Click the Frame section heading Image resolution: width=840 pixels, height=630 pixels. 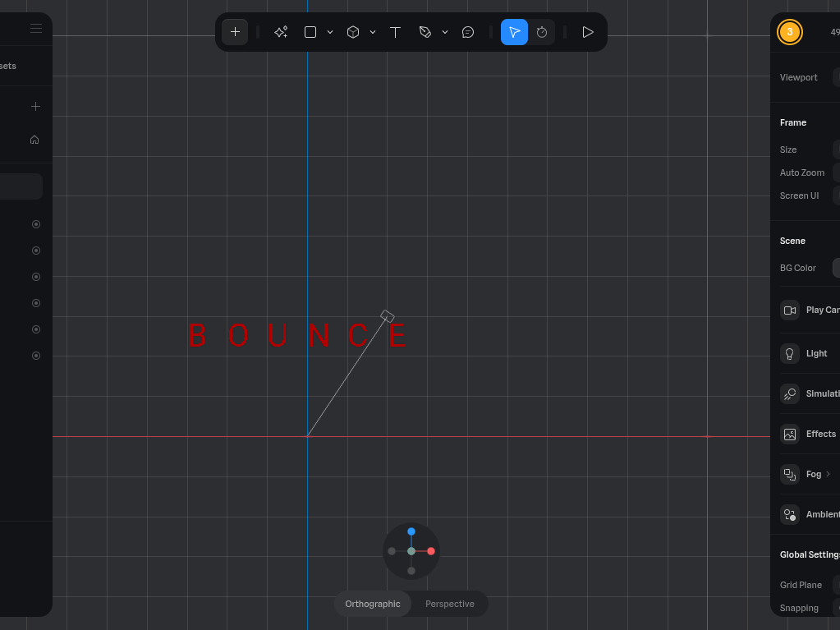[x=793, y=122]
